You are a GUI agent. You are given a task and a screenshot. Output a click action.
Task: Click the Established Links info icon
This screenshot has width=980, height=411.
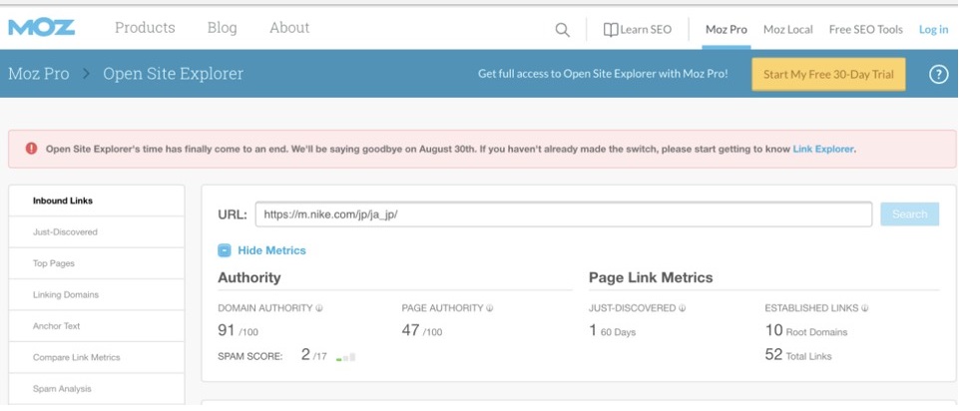865,308
